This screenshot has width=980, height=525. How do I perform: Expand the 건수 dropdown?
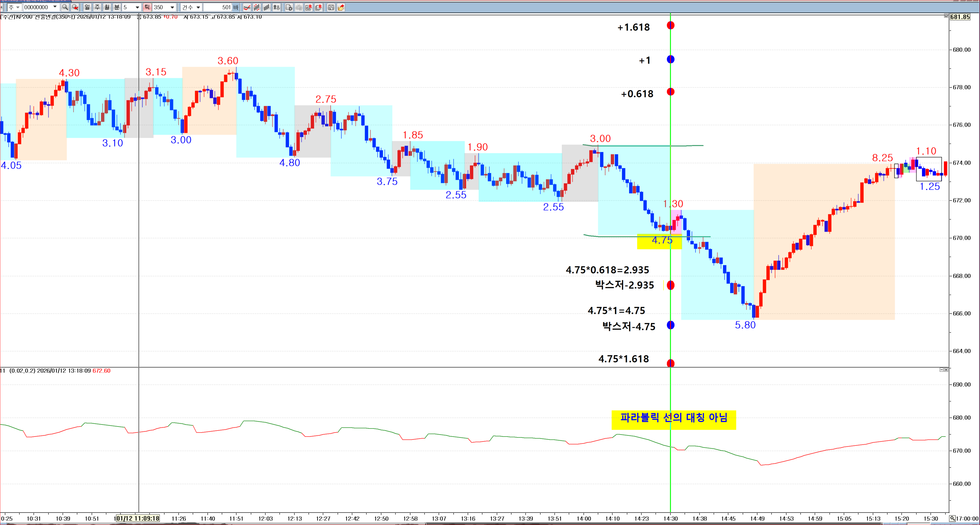click(x=198, y=7)
